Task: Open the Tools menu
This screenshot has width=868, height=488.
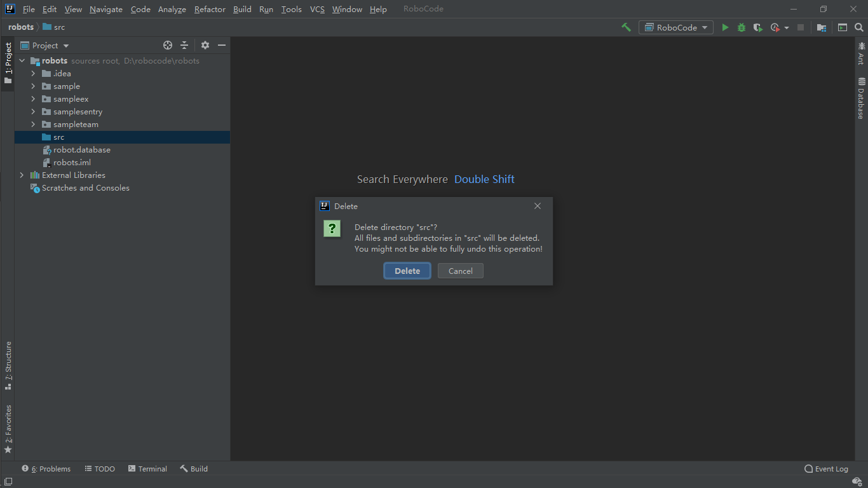Action: [x=292, y=9]
